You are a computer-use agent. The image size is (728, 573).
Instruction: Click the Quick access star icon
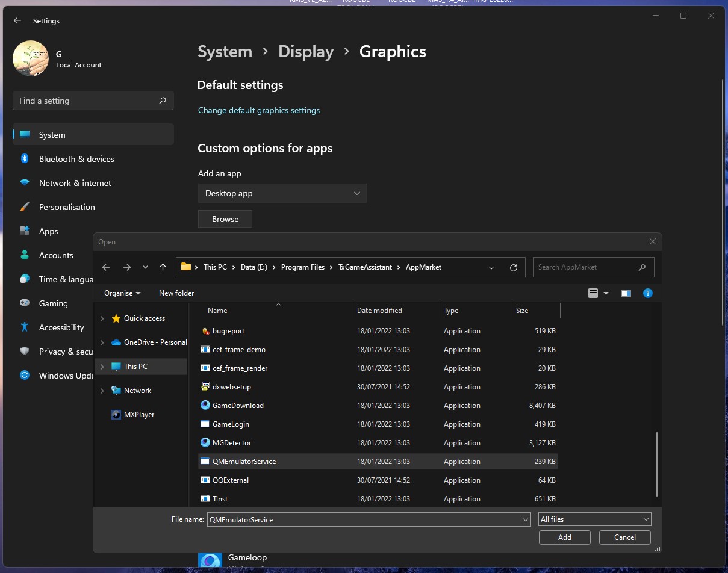[116, 318]
